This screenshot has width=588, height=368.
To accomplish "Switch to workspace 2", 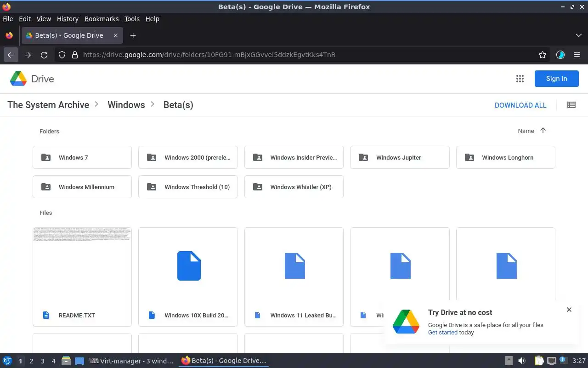I will click(x=31, y=361).
